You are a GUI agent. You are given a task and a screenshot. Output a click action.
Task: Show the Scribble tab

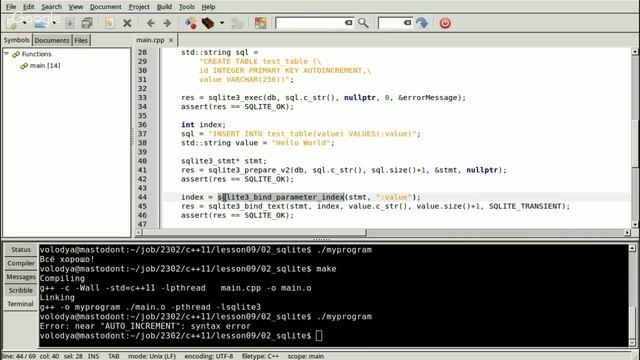[21, 290]
